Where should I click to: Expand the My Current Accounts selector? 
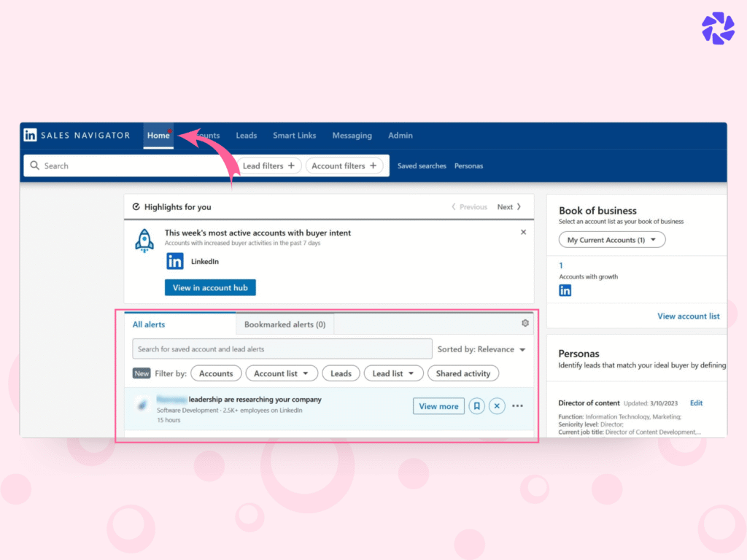point(611,239)
